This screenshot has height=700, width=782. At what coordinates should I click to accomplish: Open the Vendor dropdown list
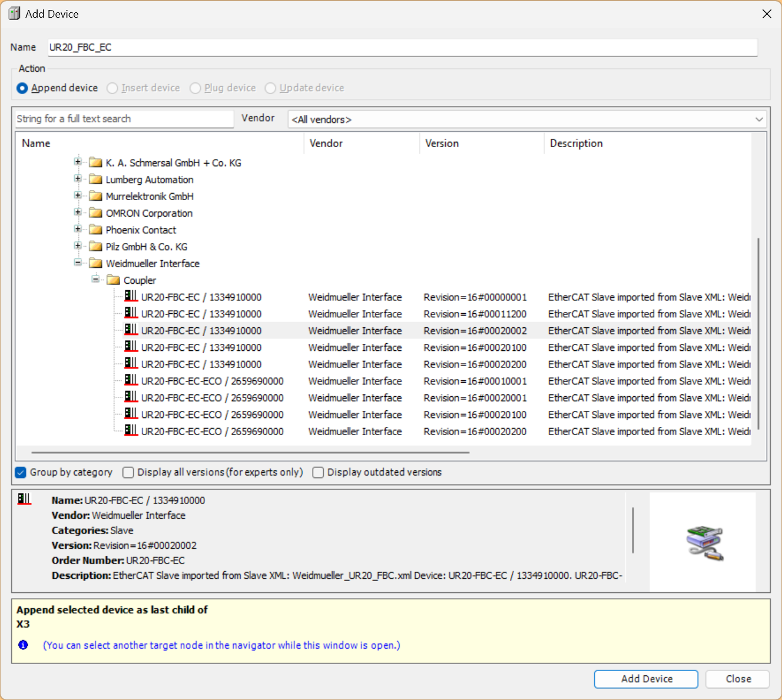[x=759, y=120]
